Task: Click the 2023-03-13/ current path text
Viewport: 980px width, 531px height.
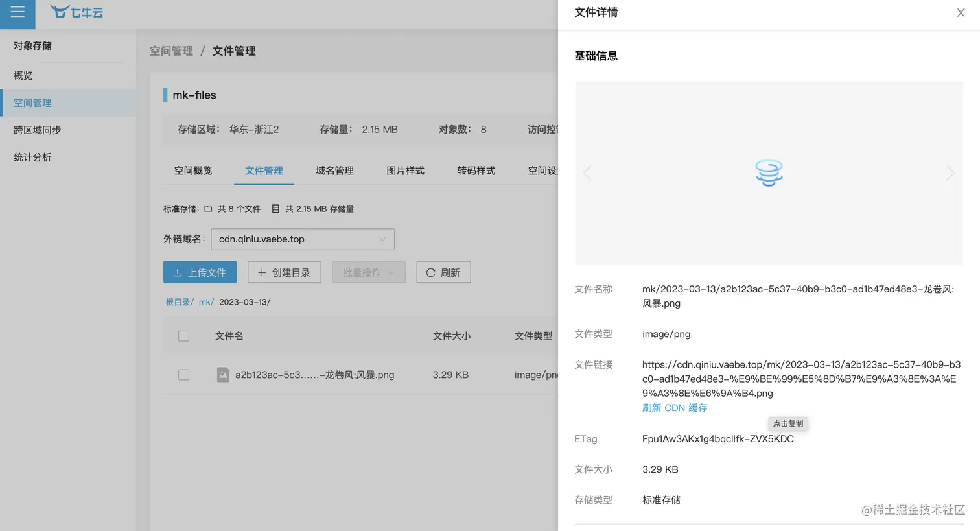Action: pyautogui.click(x=245, y=302)
